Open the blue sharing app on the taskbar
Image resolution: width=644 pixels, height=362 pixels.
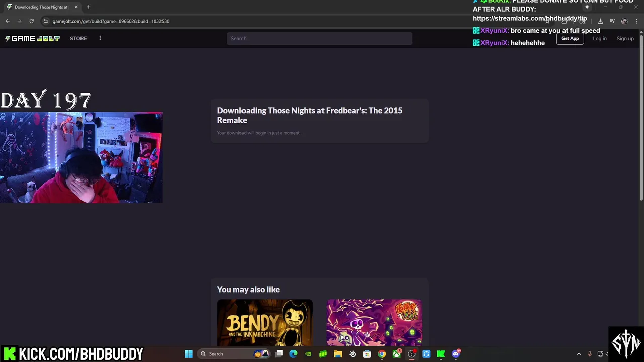426,354
